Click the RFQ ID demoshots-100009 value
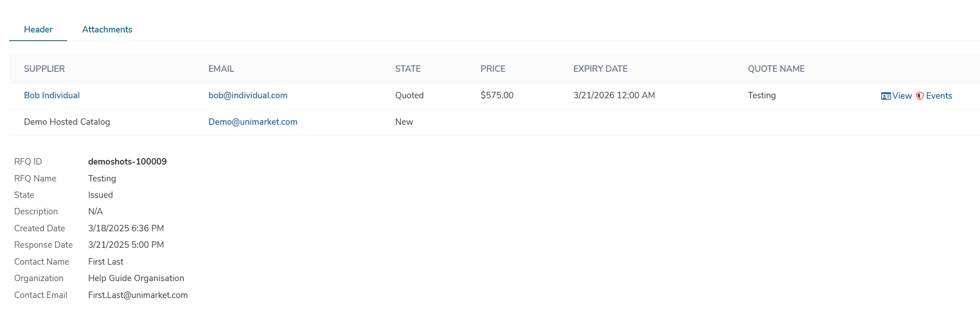The width and height of the screenshot is (980, 309). 127,162
